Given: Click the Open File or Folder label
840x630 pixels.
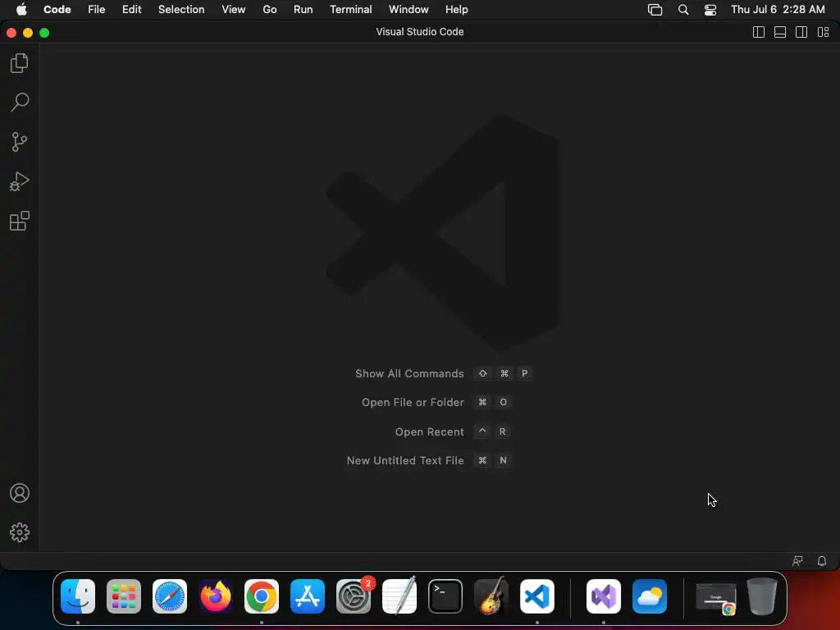Looking at the screenshot, I should point(413,402).
